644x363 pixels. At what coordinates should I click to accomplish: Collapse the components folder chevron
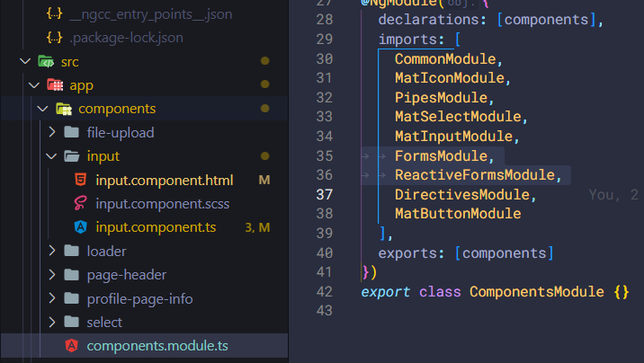pyautogui.click(x=42, y=109)
